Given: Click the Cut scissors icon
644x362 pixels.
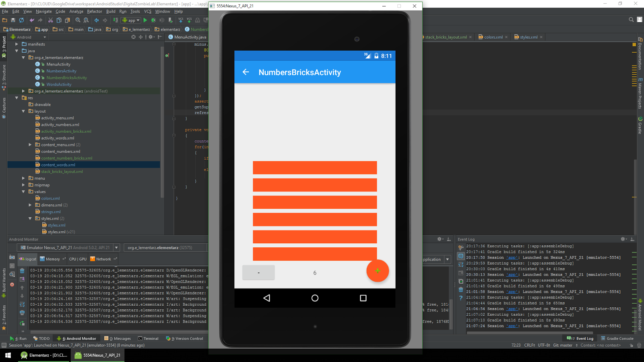Looking at the screenshot, I should (51, 20).
